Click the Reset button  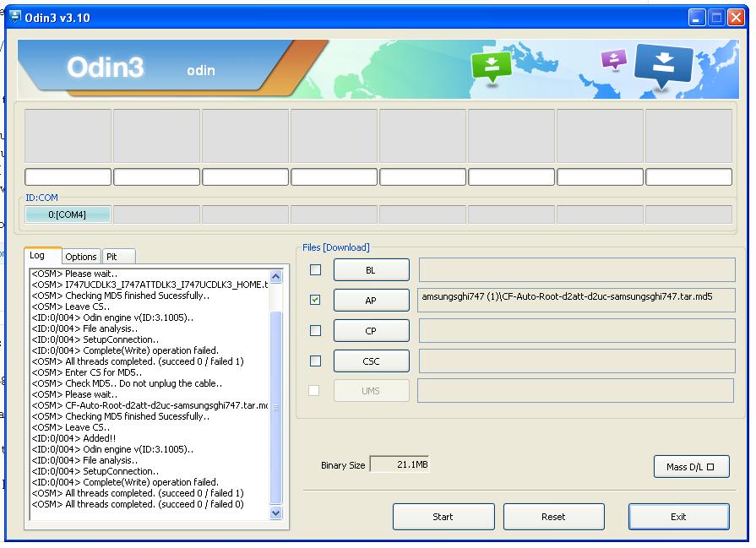click(554, 517)
